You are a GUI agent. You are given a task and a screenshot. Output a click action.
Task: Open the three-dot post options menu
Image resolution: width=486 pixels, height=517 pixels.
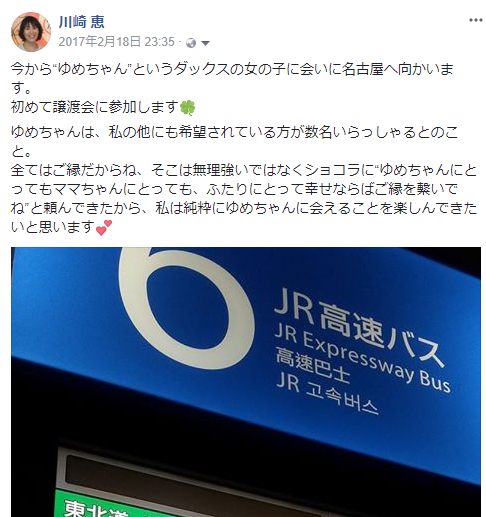(x=475, y=20)
